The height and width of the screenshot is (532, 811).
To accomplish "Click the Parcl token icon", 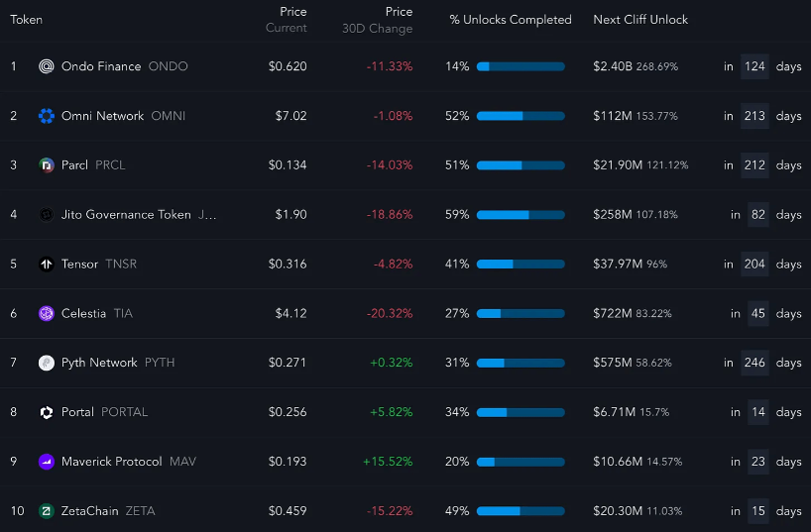I will click(46, 164).
